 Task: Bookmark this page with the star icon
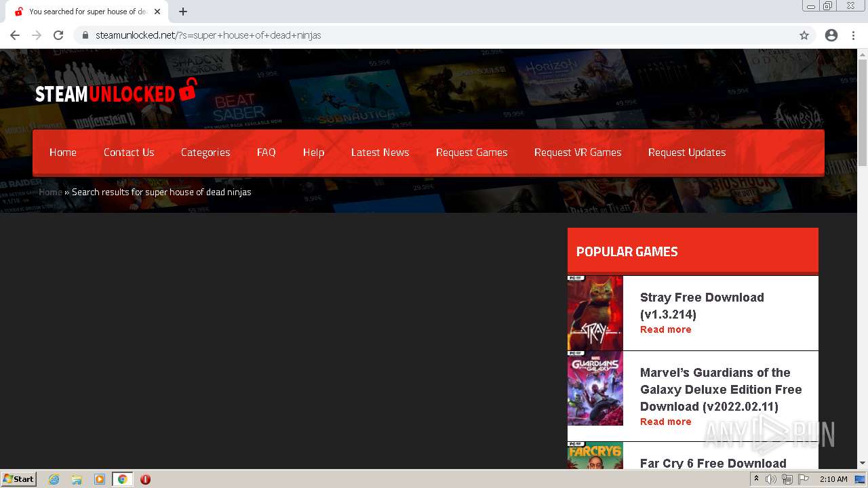pyautogui.click(x=804, y=35)
